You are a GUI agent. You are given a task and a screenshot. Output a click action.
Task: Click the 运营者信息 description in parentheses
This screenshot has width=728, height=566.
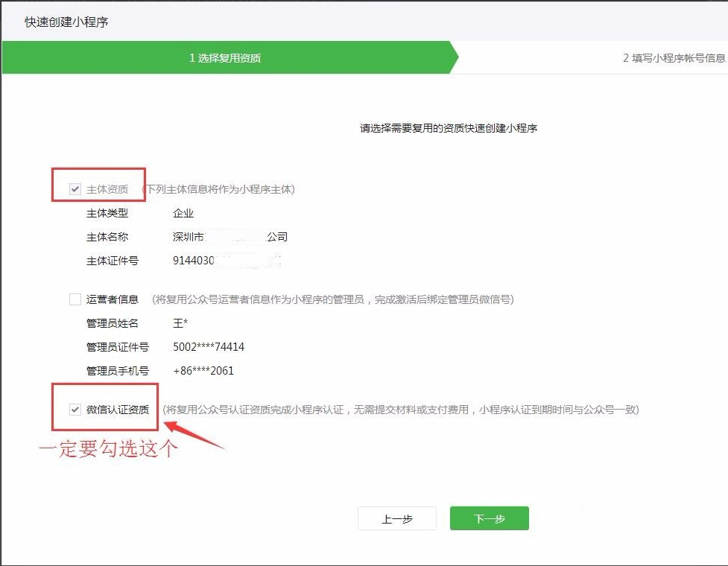pos(332,299)
